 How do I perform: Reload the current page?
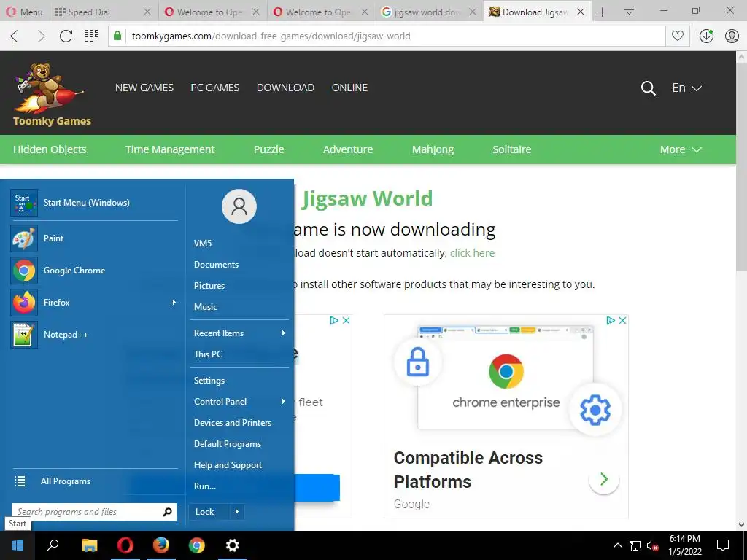(x=66, y=36)
